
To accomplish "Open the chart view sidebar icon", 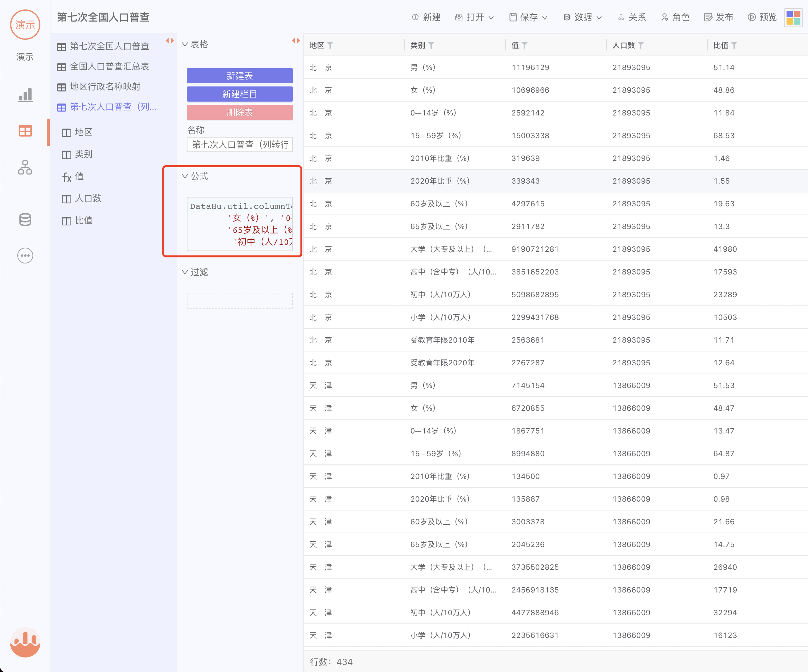I will pyautogui.click(x=25, y=95).
